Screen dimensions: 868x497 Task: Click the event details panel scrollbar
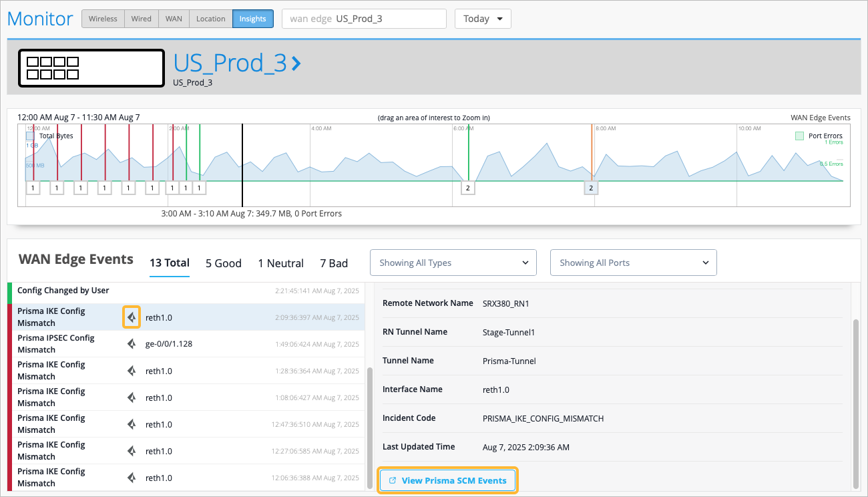[x=856, y=401]
